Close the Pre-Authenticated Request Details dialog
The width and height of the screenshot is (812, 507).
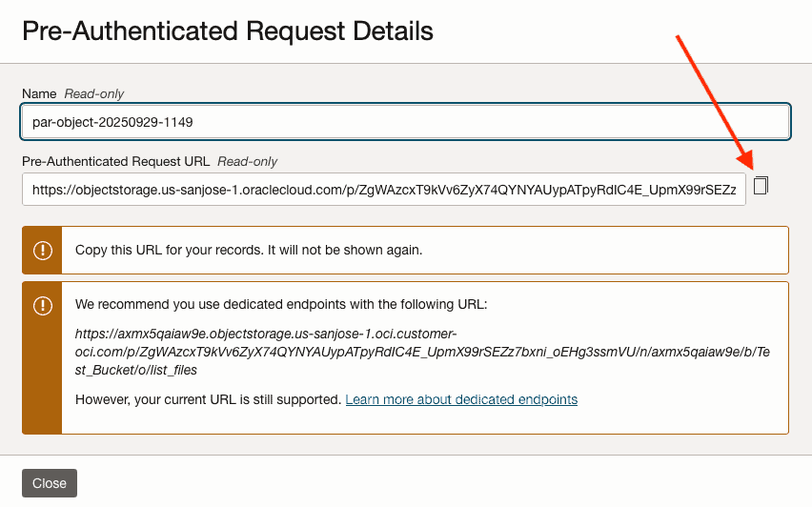(50, 483)
